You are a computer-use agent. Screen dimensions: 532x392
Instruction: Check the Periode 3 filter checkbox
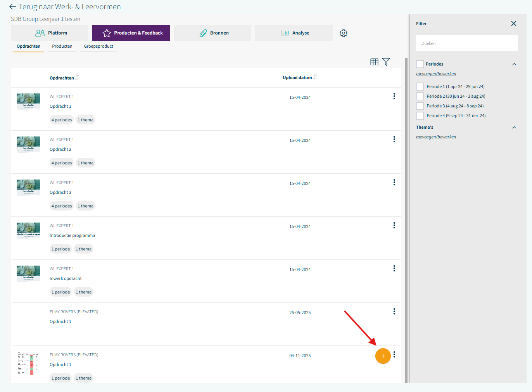coord(420,106)
